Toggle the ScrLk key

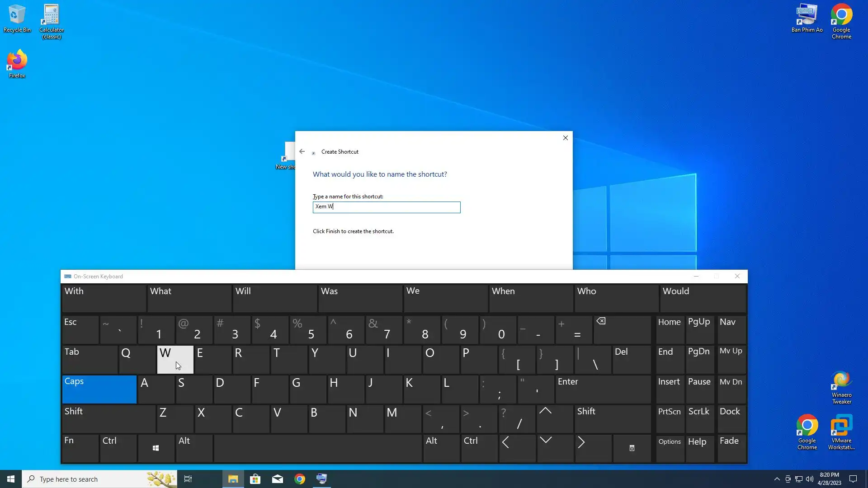tap(699, 418)
